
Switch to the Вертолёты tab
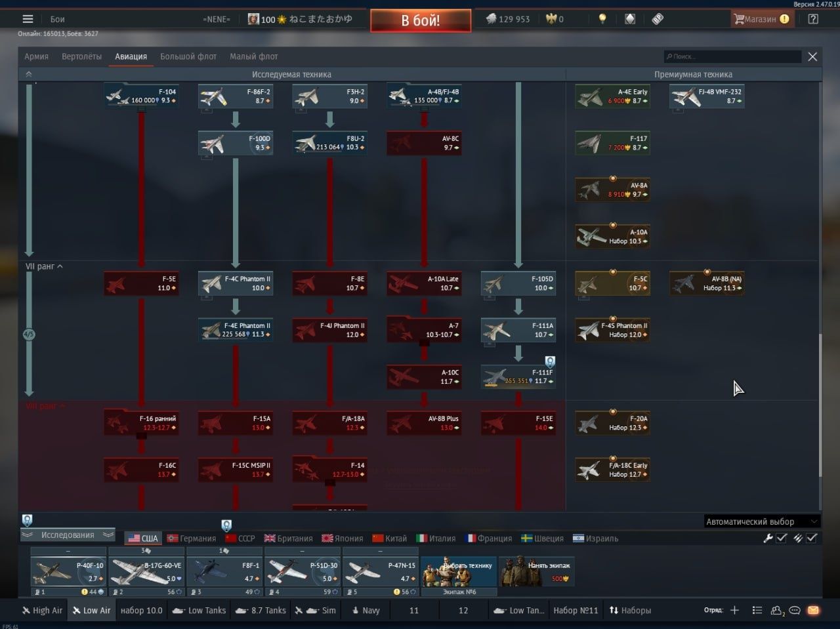pyautogui.click(x=81, y=56)
